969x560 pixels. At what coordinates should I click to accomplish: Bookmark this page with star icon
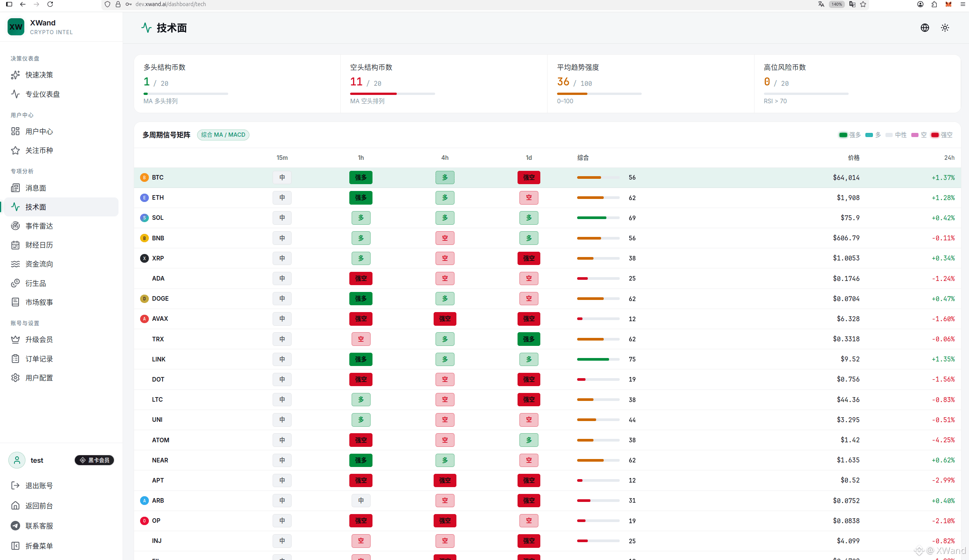[863, 4]
